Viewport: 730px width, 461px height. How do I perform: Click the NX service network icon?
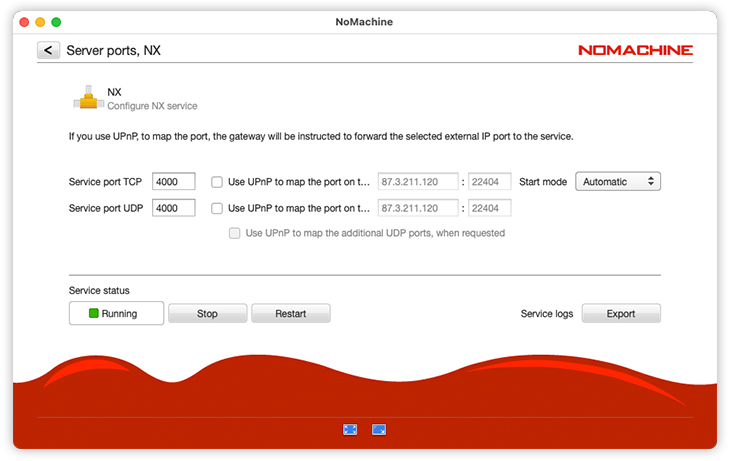click(x=87, y=98)
